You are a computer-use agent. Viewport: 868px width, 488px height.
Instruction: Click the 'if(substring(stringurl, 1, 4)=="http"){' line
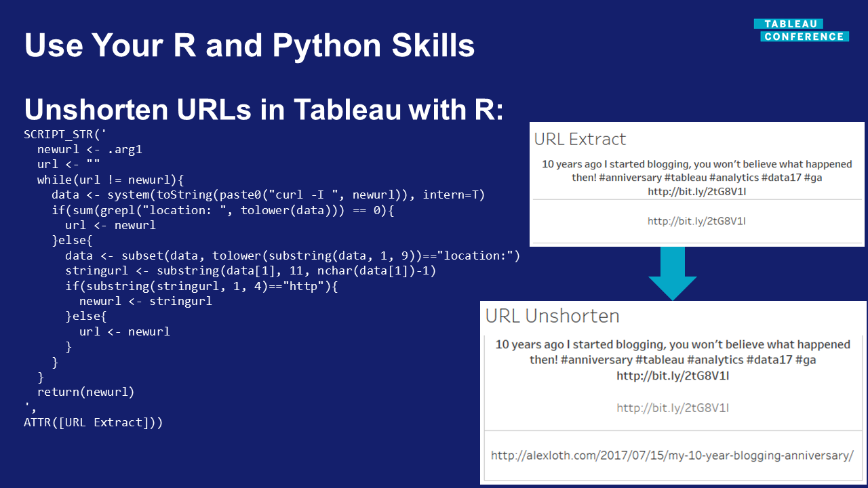[x=201, y=286]
